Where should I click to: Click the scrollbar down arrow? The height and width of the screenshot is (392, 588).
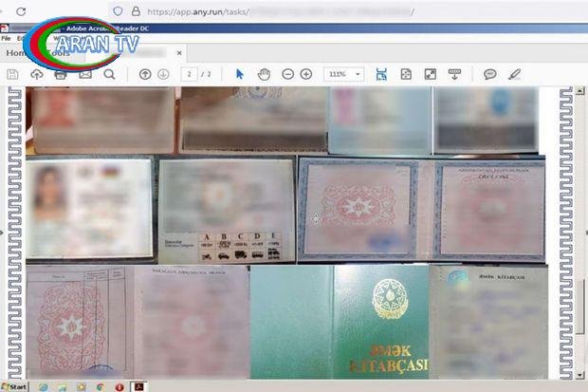tap(580, 377)
